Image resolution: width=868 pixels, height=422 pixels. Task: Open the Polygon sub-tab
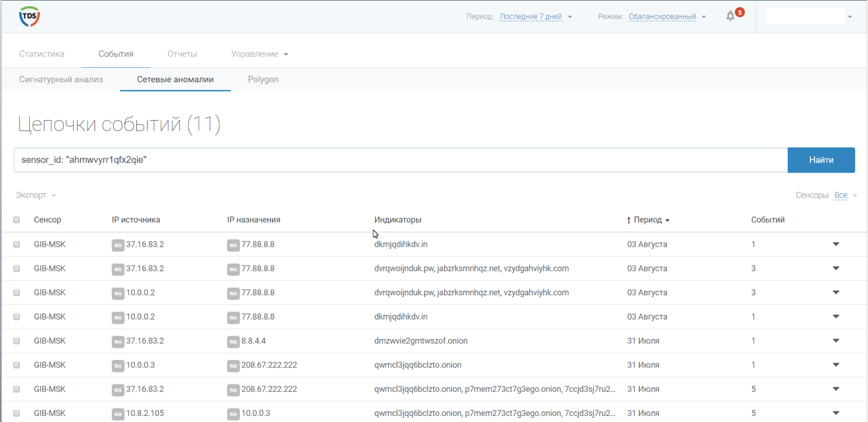click(x=263, y=79)
